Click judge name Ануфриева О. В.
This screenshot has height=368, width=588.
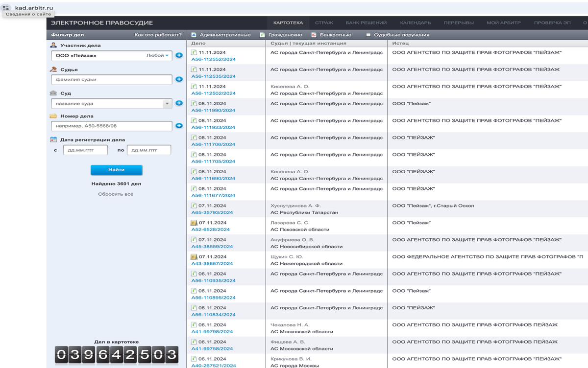pyautogui.click(x=293, y=240)
